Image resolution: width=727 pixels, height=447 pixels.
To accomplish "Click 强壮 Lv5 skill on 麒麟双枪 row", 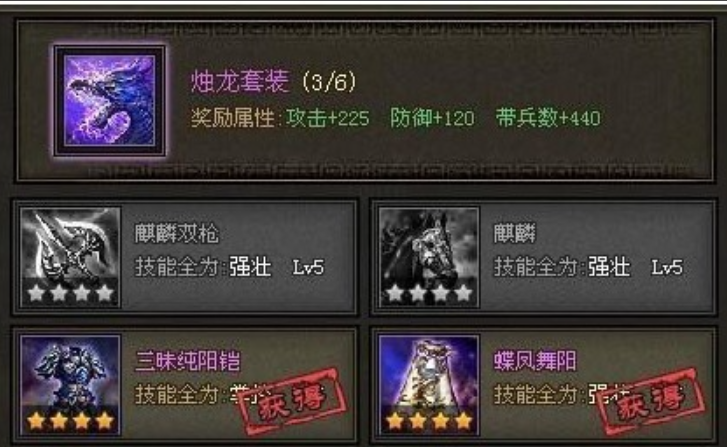I will pyautogui.click(x=277, y=267).
